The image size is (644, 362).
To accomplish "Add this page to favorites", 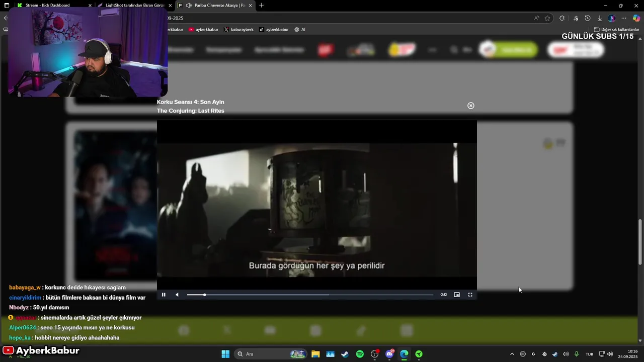I will (x=547, y=18).
